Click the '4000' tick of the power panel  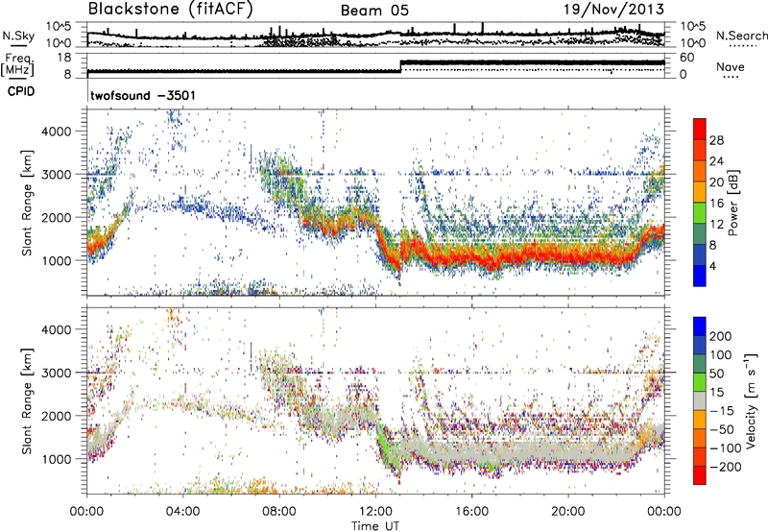56,132
